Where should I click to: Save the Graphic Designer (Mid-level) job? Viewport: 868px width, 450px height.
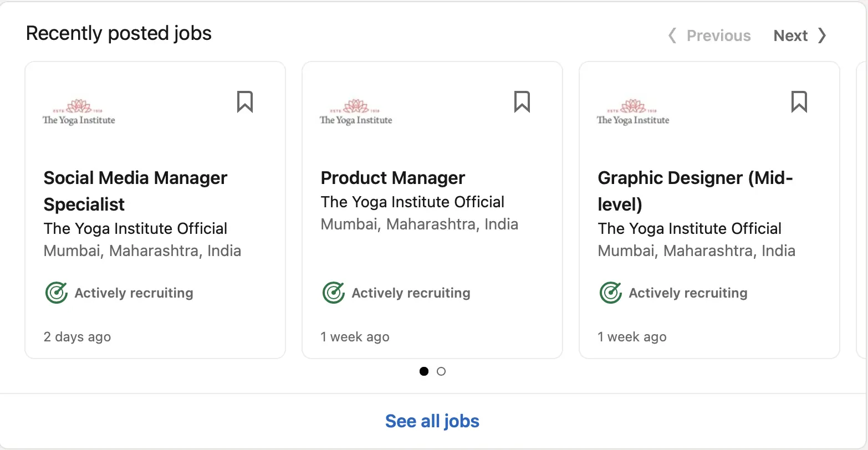pos(799,102)
